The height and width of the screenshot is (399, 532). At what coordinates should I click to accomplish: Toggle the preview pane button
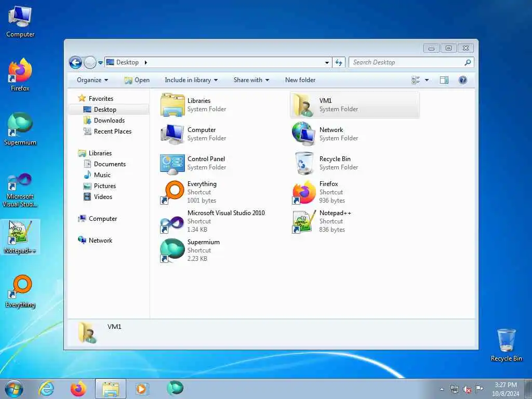pos(444,80)
